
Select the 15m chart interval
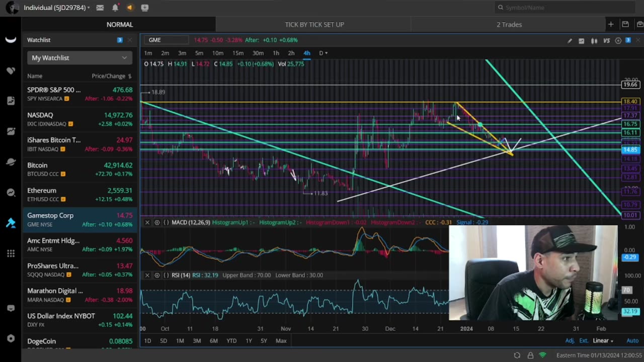point(238,53)
